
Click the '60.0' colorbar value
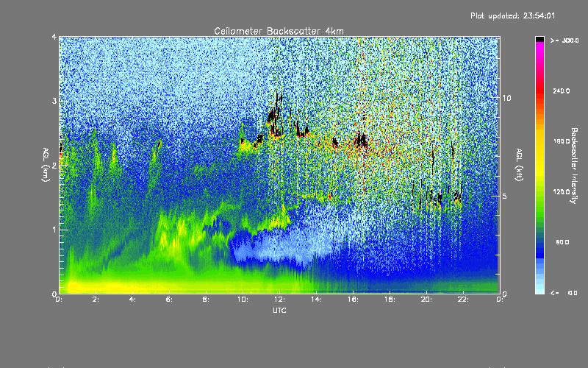point(562,242)
